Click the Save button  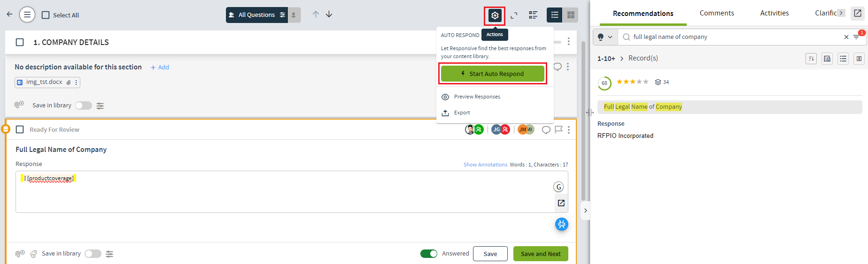coord(490,254)
